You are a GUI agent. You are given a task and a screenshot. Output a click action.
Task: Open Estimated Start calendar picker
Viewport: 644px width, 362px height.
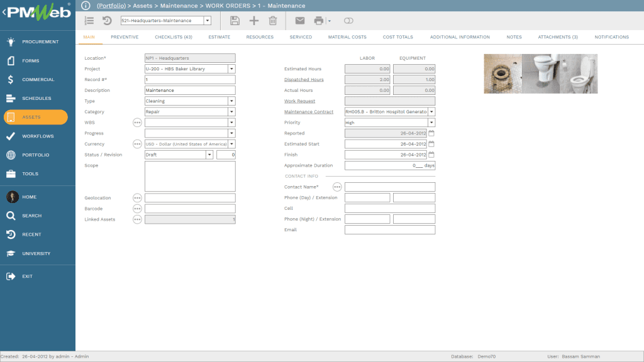tap(431, 144)
